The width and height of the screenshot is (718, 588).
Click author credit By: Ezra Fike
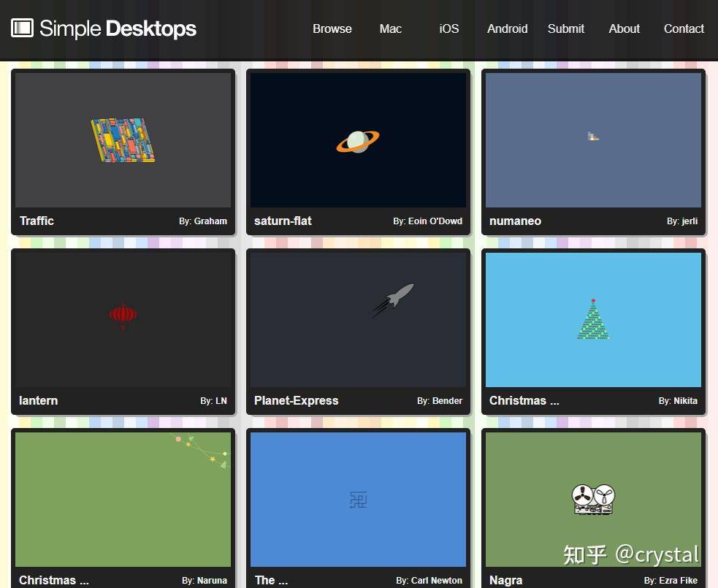tap(671, 581)
